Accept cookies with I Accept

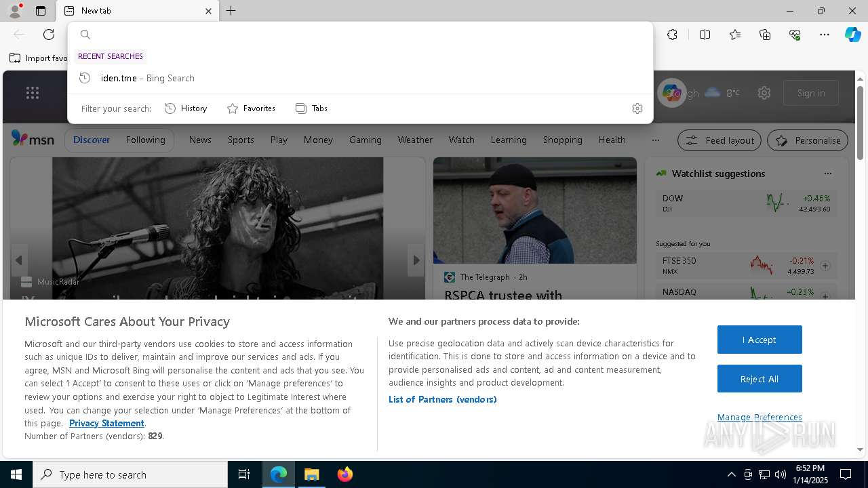tap(759, 340)
